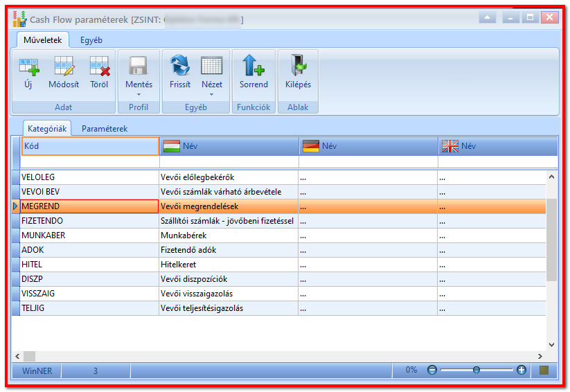Screen dimensions: 570x392
Task: Click the Hitelkeret name cell
Action: tap(229, 265)
